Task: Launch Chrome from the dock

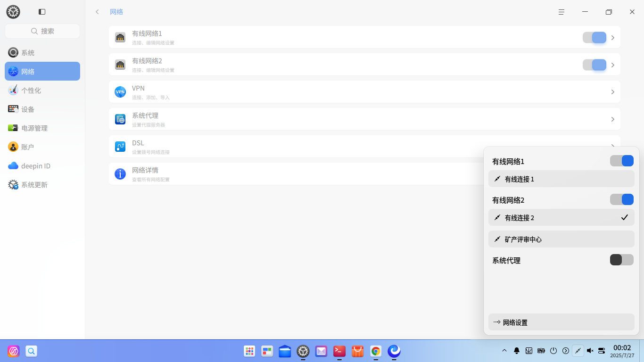Action: click(x=376, y=351)
